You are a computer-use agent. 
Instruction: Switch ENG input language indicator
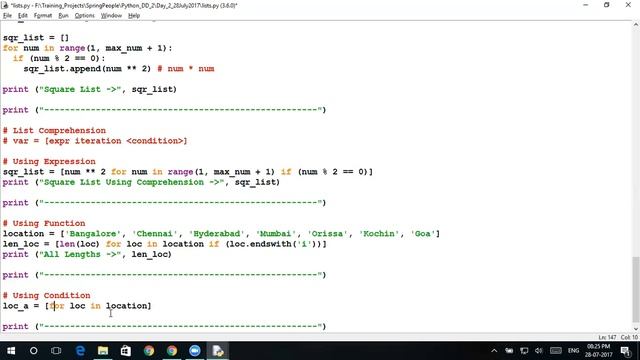click(x=573, y=351)
